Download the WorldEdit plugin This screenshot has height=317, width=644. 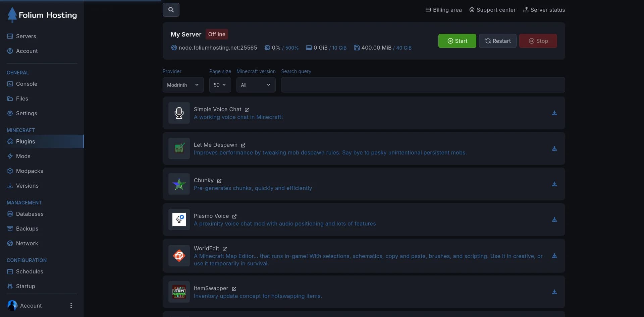554,256
